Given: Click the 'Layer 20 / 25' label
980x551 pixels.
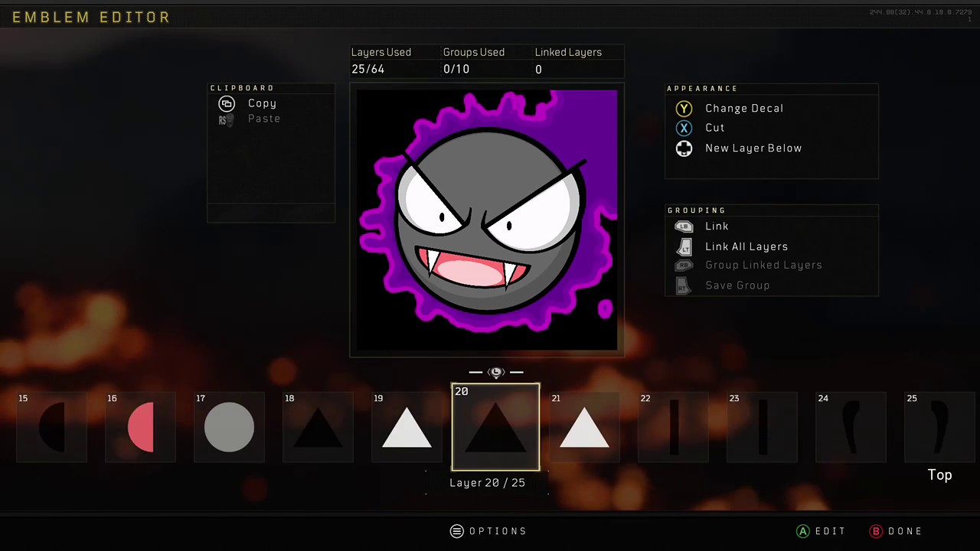Looking at the screenshot, I should pos(487,483).
